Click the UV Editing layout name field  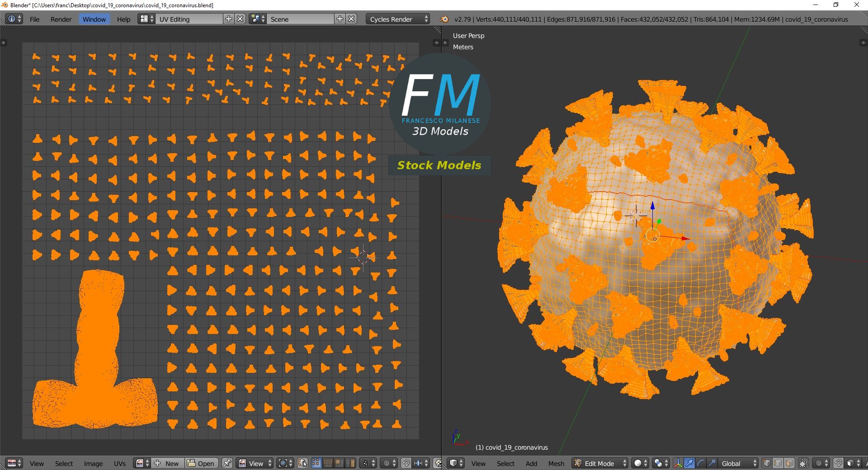[x=189, y=19]
